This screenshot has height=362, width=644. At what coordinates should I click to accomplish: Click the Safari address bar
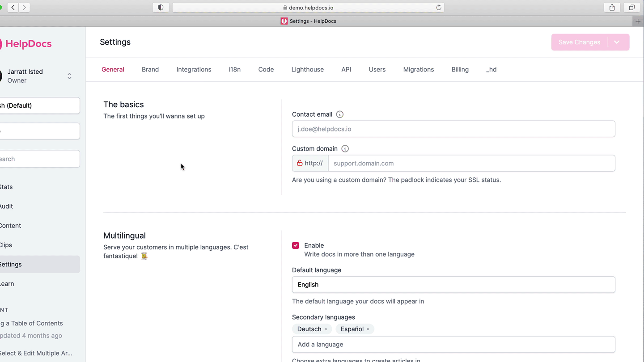[308, 7]
